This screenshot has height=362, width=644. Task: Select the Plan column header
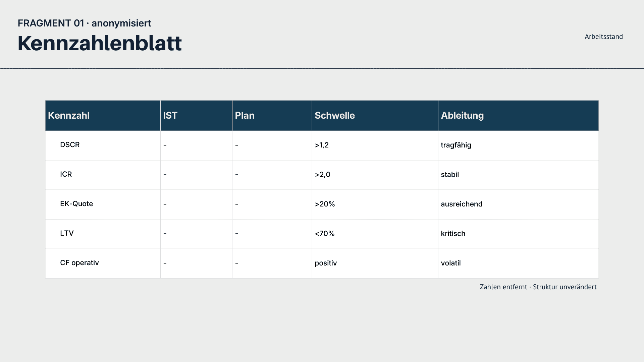click(x=245, y=116)
